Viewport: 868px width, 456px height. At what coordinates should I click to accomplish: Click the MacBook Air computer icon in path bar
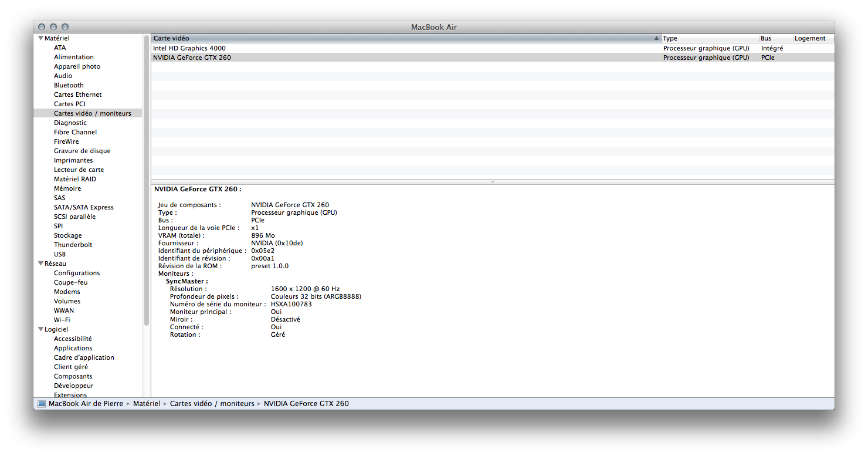click(x=41, y=404)
